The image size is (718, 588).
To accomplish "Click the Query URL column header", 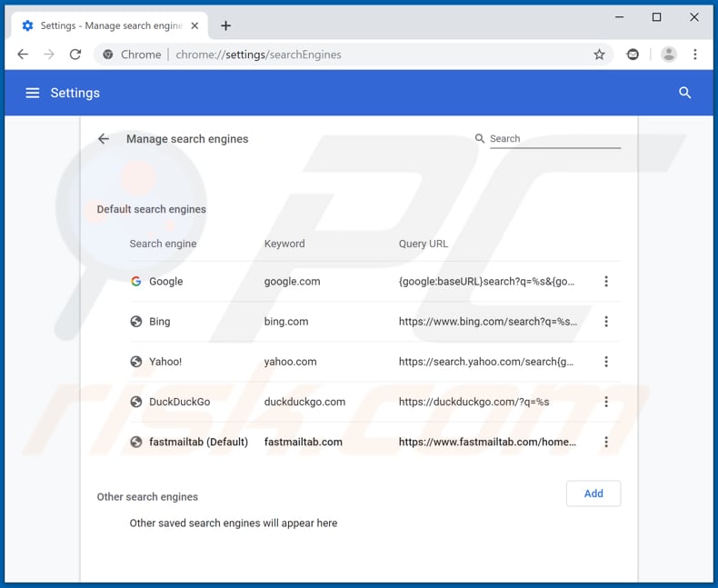I will pos(424,244).
